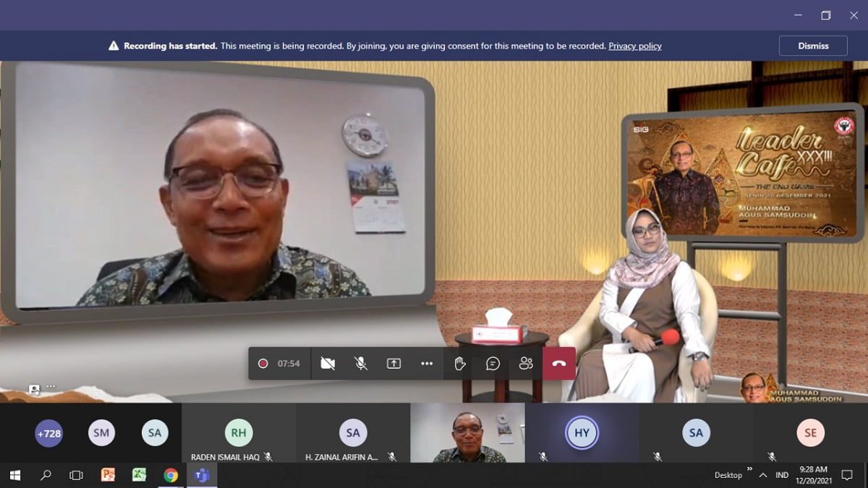Turn on the camera
This screenshot has width=868, height=488.
coord(328,364)
